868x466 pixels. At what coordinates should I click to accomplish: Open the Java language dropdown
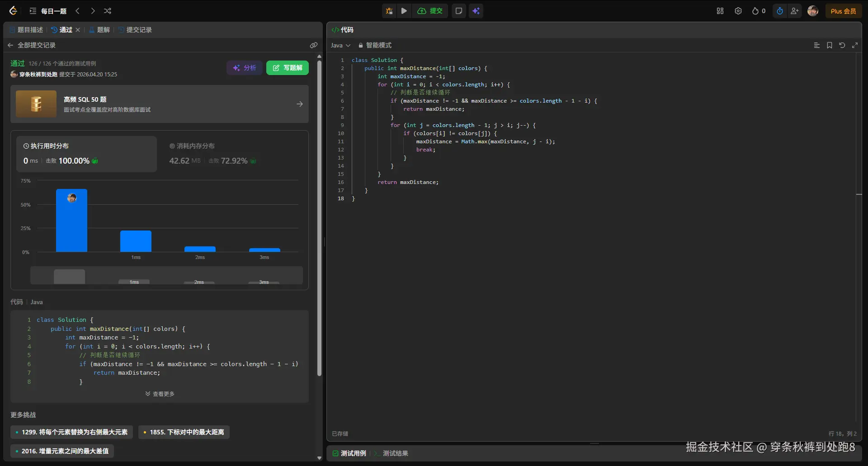click(x=340, y=45)
